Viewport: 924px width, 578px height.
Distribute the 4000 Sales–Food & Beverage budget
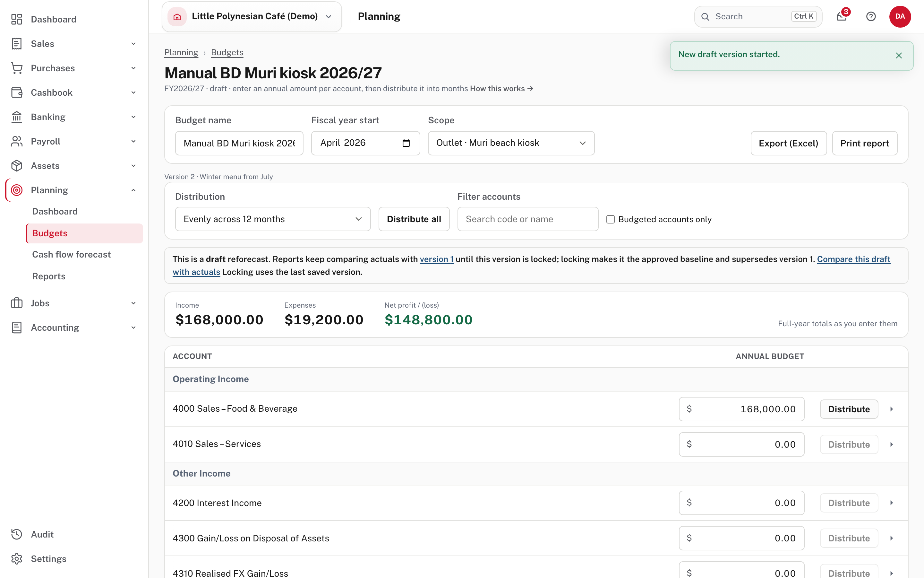pyautogui.click(x=849, y=409)
